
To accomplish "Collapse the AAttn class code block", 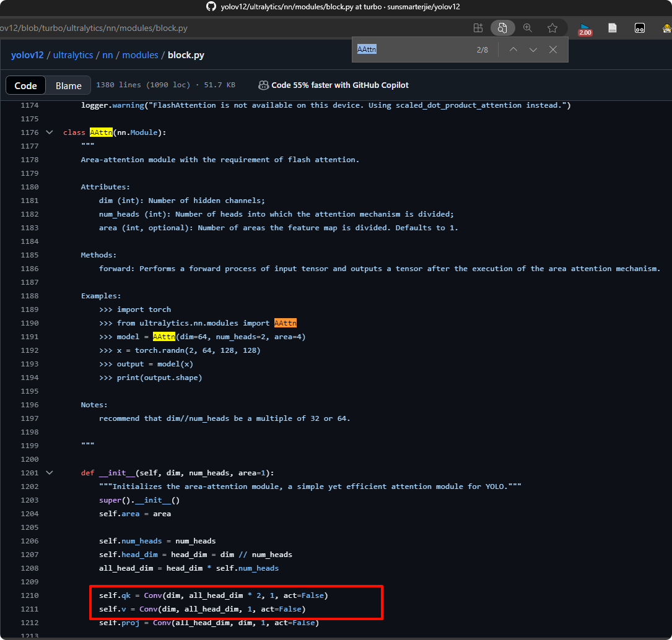I will click(x=49, y=132).
